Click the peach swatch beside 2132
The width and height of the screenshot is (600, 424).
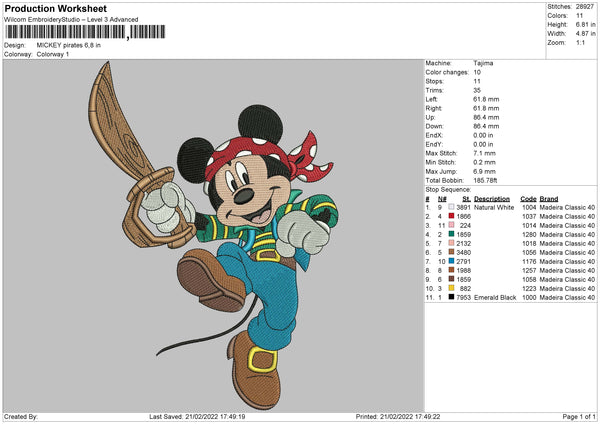point(452,243)
